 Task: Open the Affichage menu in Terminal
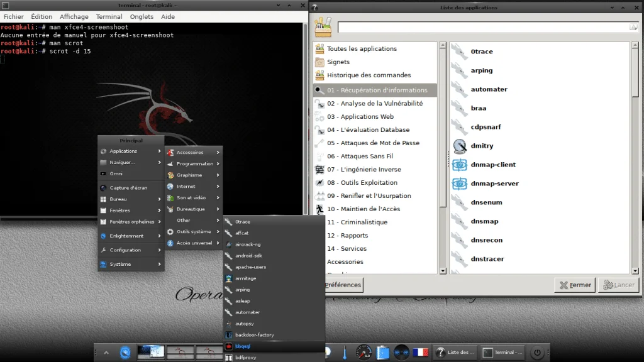[x=74, y=17]
